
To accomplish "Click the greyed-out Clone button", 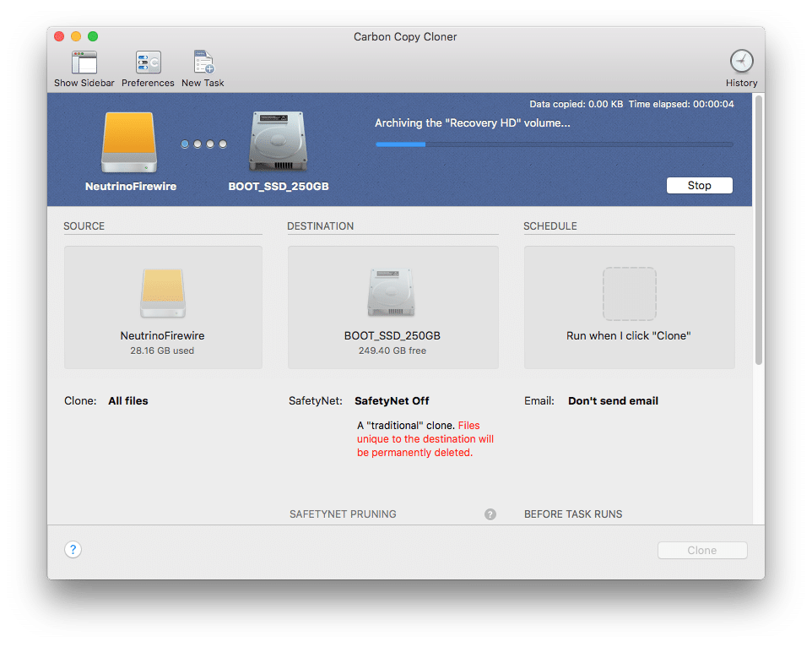I will [702, 551].
